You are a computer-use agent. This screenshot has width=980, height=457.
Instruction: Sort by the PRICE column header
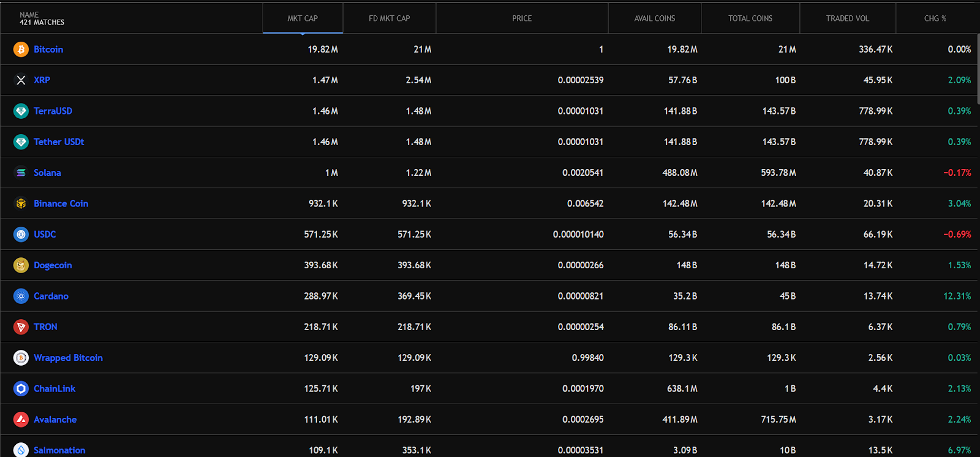pyautogui.click(x=522, y=18)
